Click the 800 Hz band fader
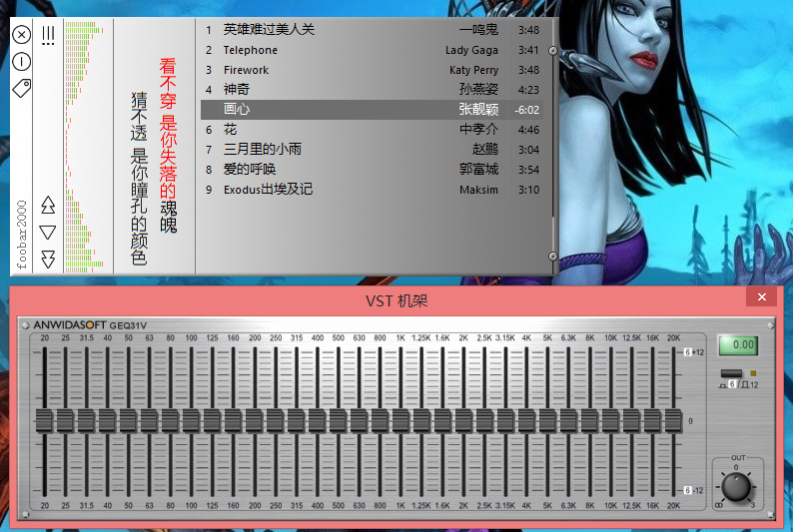The height and width of the screenshot is (532, 793). [380, 421]
